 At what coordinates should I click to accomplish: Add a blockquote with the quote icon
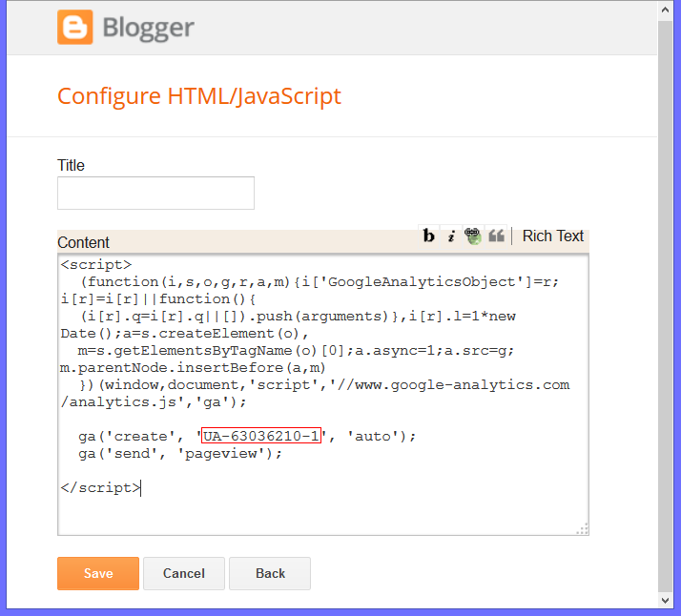(496, 236)
